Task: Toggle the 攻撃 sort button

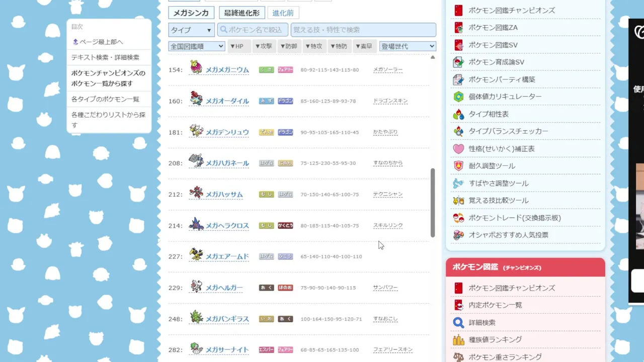Action: pos(264,46)
